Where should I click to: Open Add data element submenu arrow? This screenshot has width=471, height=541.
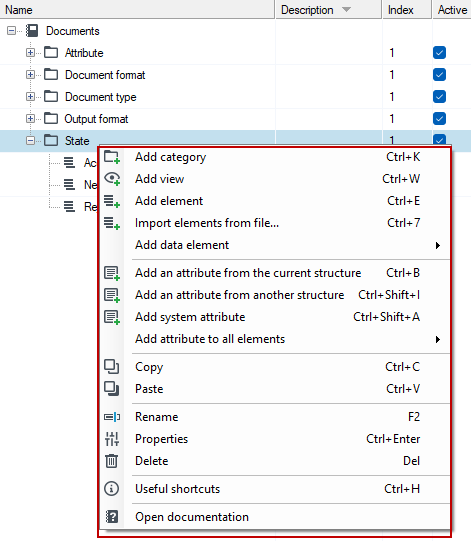tap(438, 246)
